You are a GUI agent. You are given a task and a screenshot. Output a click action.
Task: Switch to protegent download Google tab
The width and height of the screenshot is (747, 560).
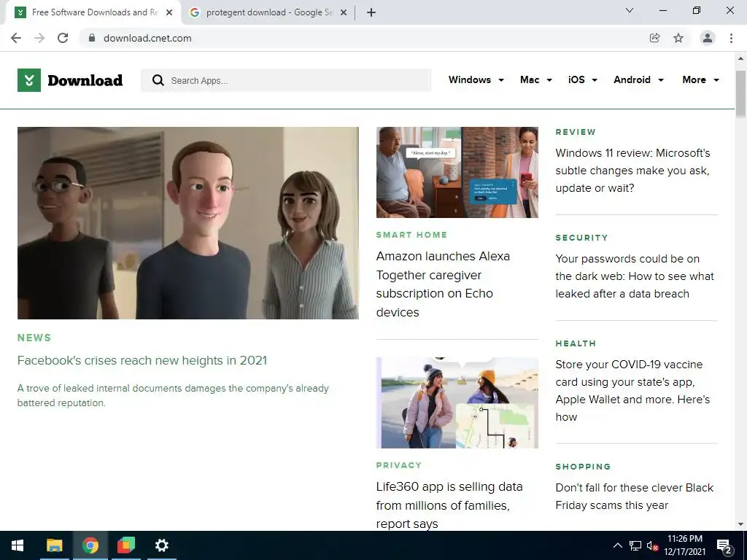coord(269,12)
